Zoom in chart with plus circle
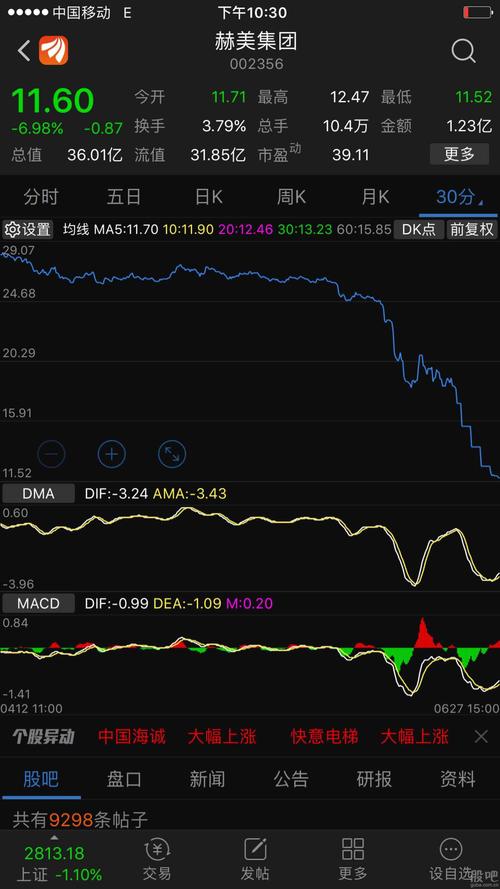 click(x=112, y=454)
